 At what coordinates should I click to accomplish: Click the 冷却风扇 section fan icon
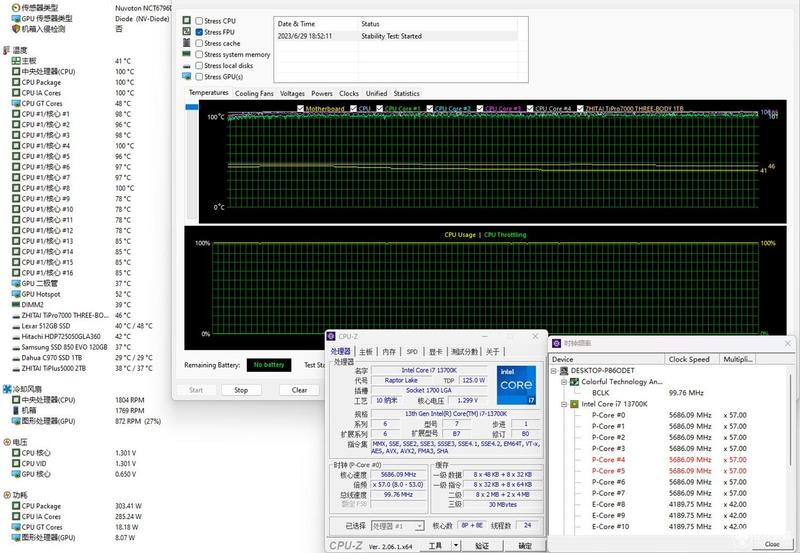tap(7, 389)
